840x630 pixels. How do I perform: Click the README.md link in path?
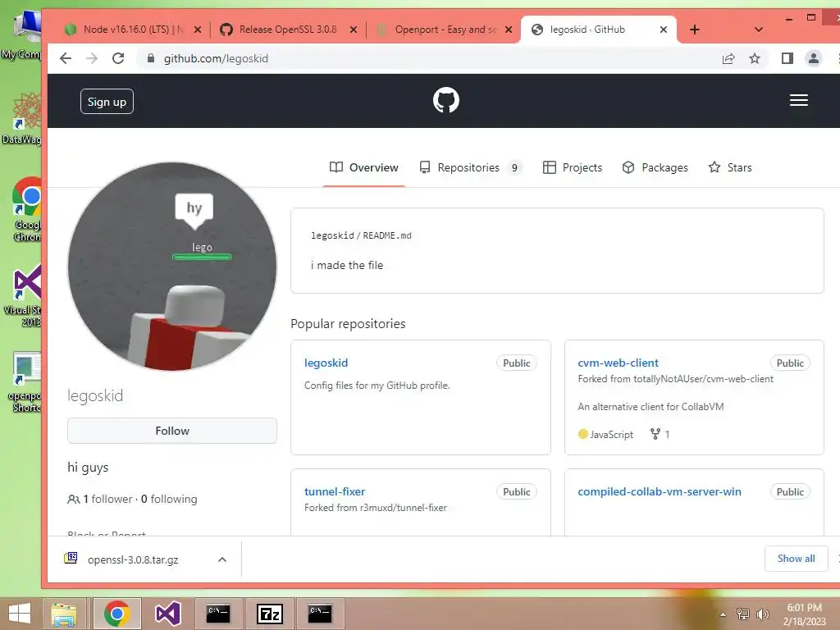click(x=387, y=235)
